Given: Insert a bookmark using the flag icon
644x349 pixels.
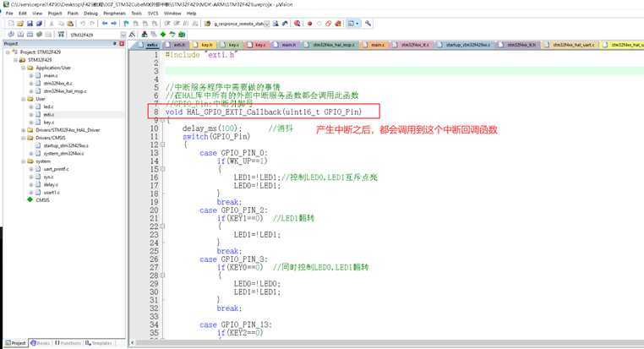Looking at the screenshot, I should pos(126,24).
